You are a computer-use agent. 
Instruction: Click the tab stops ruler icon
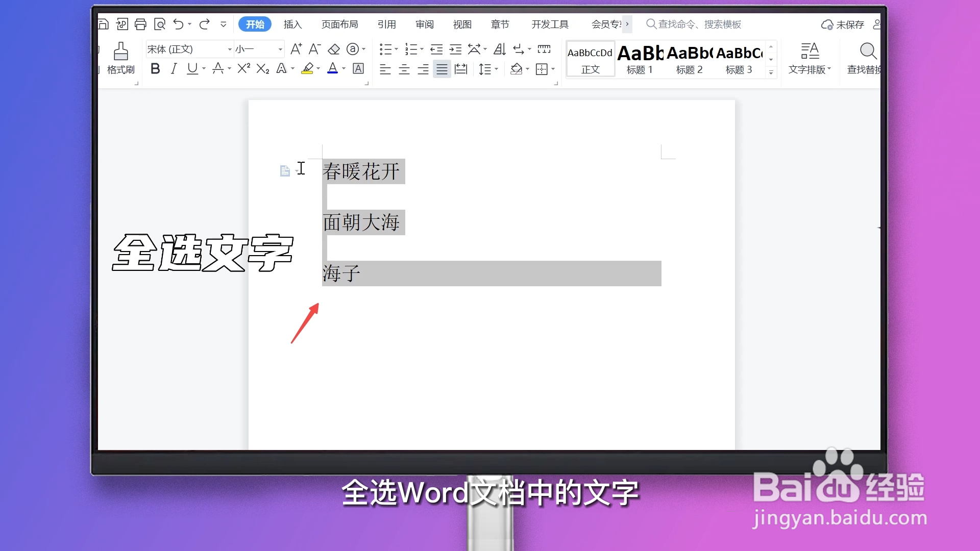[544, 49]
